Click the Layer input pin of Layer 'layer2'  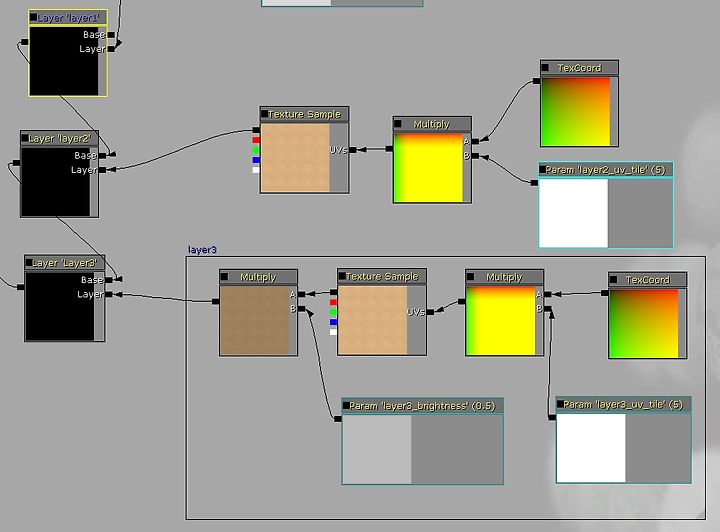(102, 170)
